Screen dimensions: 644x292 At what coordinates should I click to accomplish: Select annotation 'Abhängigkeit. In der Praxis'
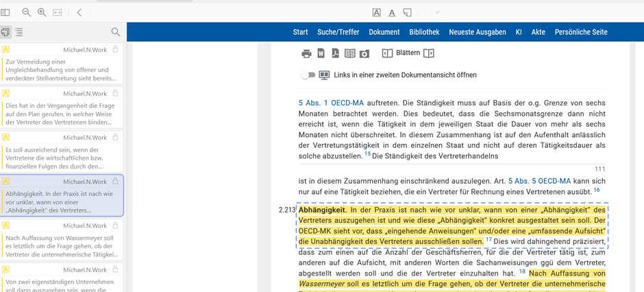pyautogui.click(x=62, y=195)
